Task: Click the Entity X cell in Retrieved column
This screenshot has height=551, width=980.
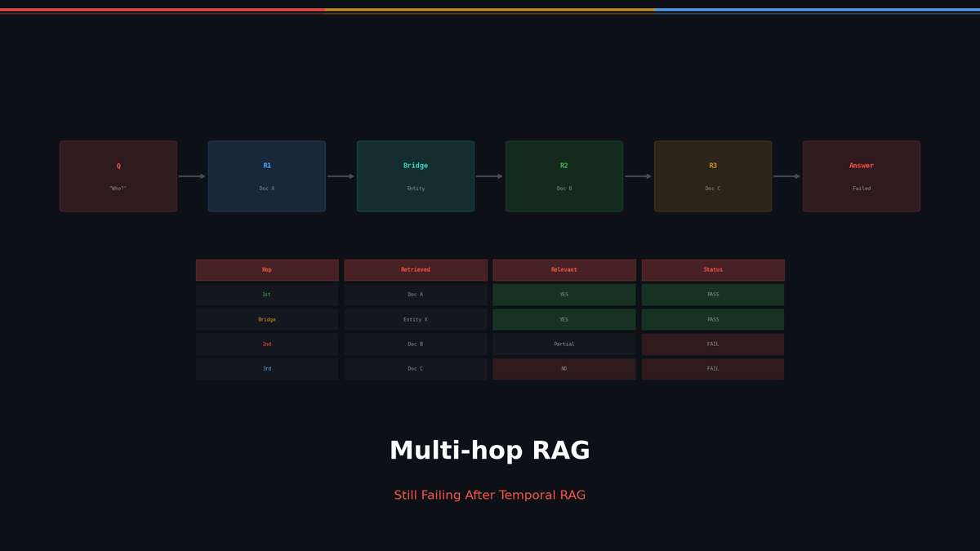Action: tap(415, 319)
